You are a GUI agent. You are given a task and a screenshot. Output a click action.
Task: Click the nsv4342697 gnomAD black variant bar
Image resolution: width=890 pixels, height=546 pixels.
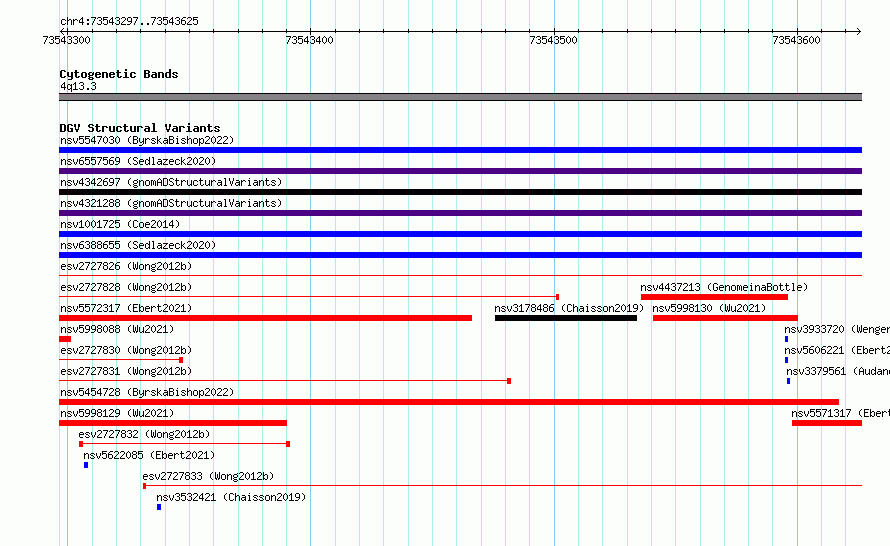[x=460, y=192]
